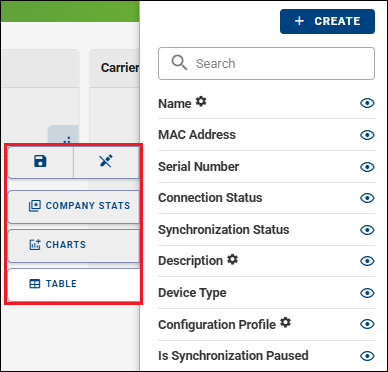Click the Create button
Screen dimensions: 388x372
(327, 21)
